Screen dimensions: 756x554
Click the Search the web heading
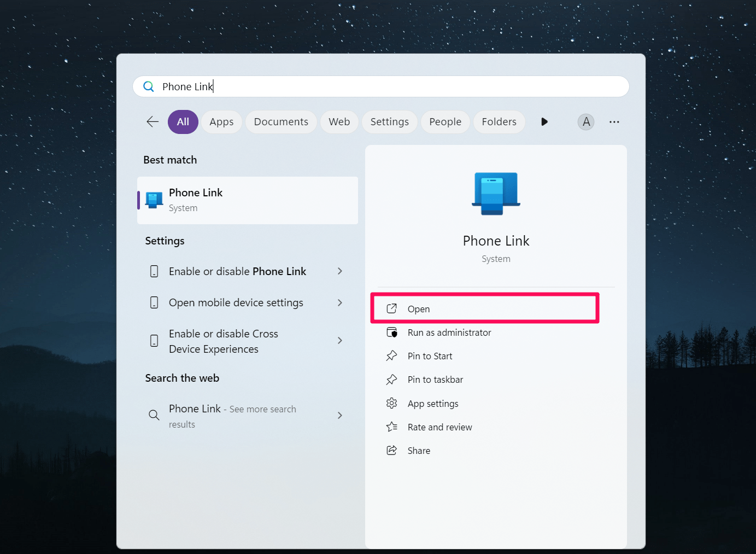(x=182, y=378)
